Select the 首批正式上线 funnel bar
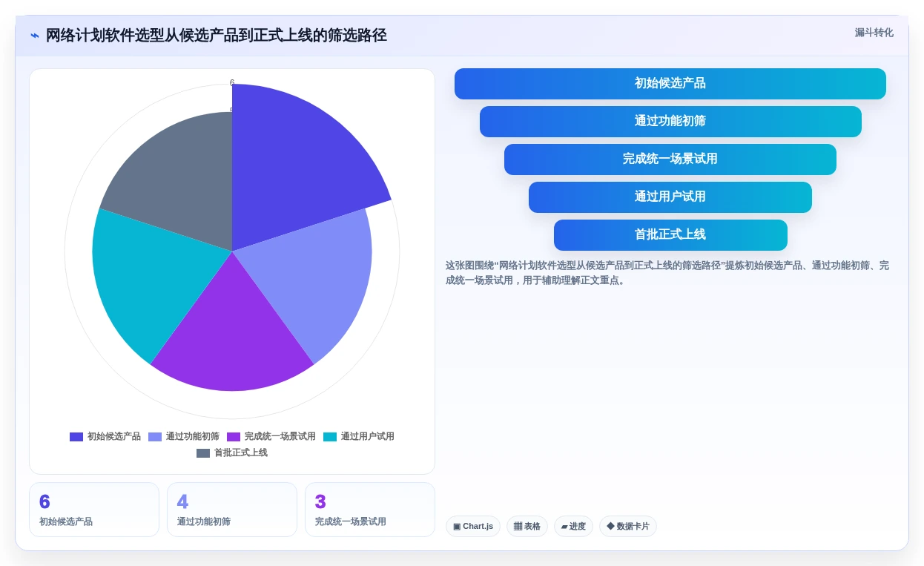The image size is (924, 566). [x=670, y=235]
